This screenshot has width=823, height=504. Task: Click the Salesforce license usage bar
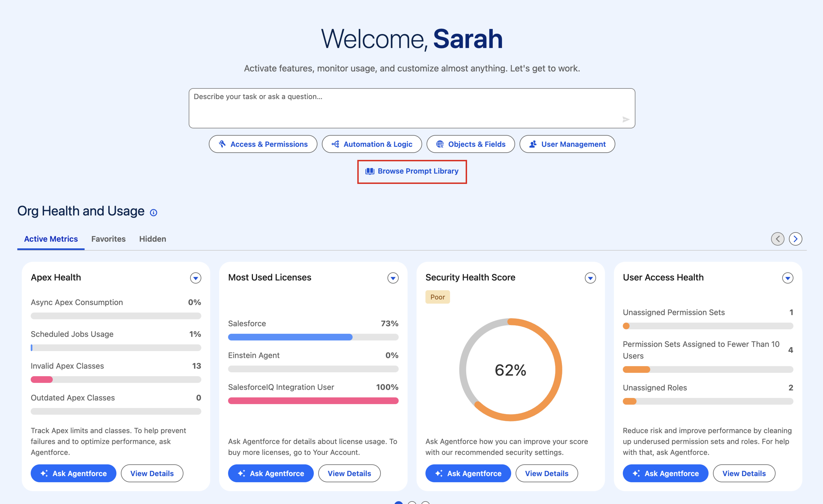(313, 337)
